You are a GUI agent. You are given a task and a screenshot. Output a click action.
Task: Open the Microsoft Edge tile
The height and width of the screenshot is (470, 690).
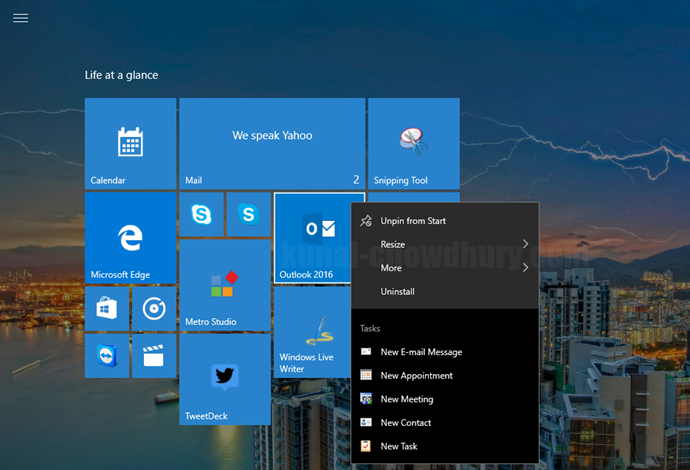click(130, 238)
